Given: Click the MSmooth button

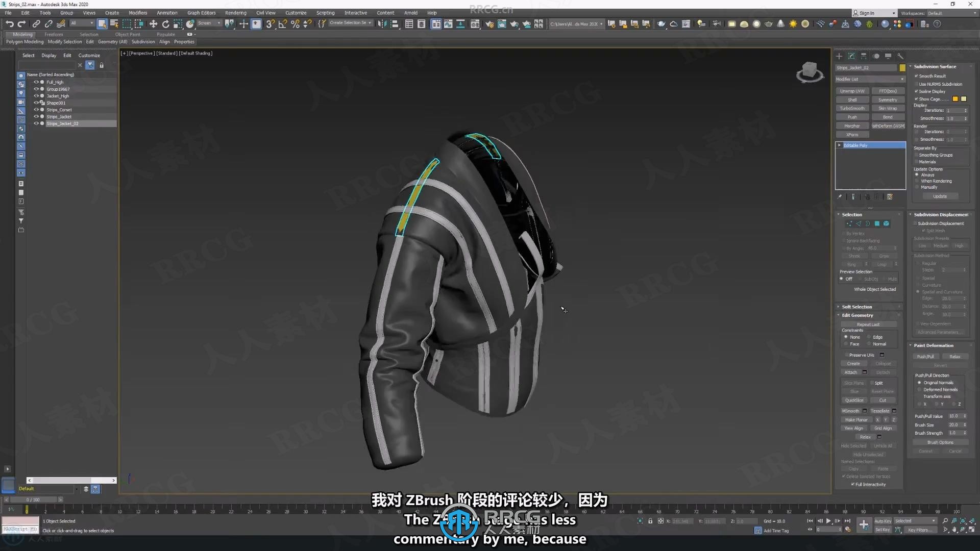Looking at the screenshot, I should [x=851, y=411].
